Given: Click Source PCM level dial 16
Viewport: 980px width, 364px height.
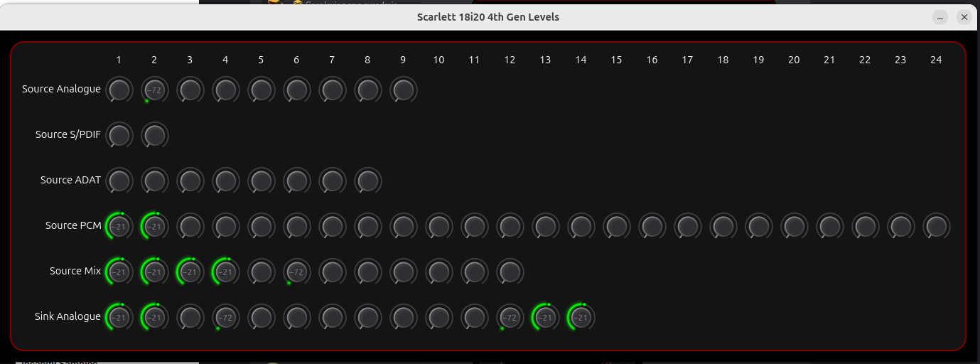Looking at the screenshot, I should (652, 226).
